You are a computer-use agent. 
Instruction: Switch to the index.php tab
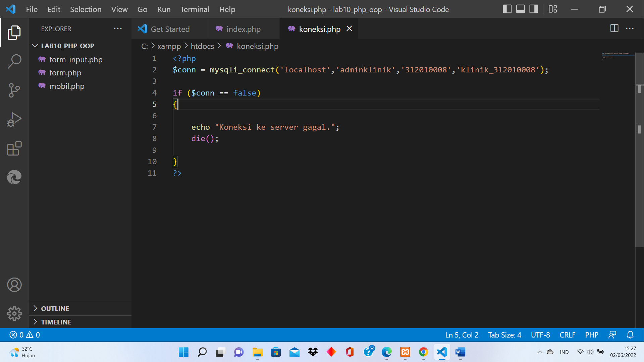click(243, 29)
